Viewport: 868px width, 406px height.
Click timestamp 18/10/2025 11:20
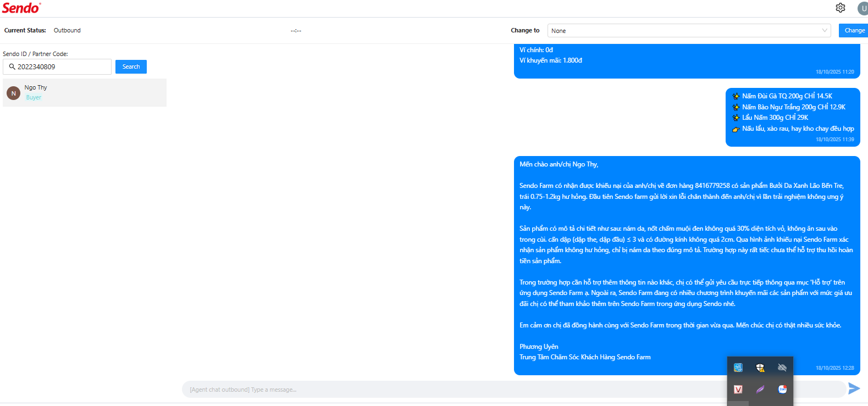coord(835,72)
